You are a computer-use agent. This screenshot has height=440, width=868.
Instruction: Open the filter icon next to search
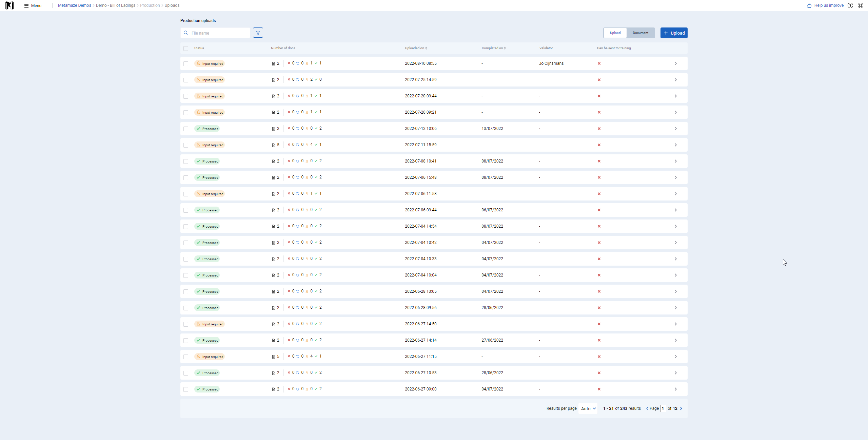pyautogui.click(x=258, y=33)
